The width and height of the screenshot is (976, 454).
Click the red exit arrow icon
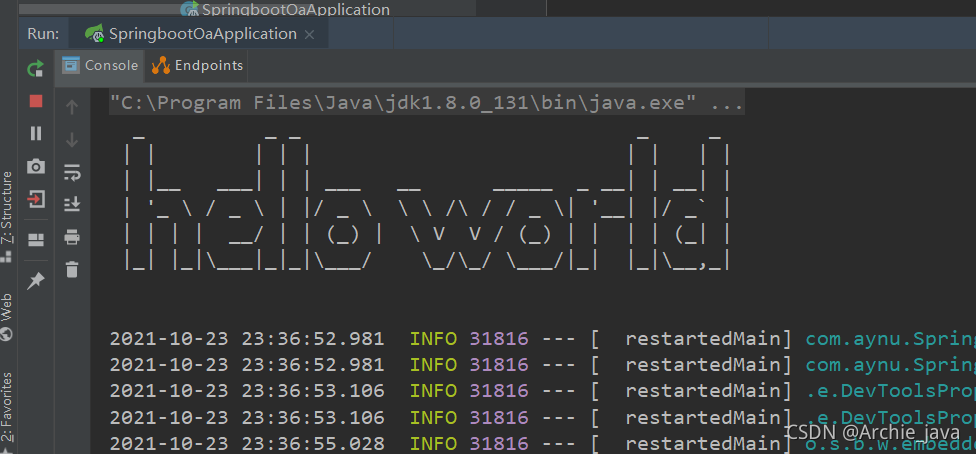[x=35, y=199]
